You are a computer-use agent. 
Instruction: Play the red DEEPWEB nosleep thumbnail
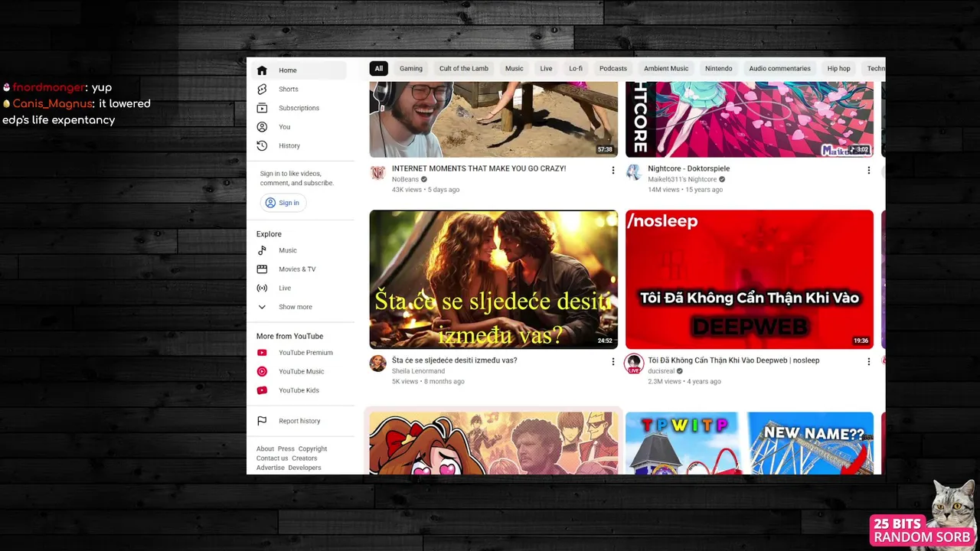750,279
